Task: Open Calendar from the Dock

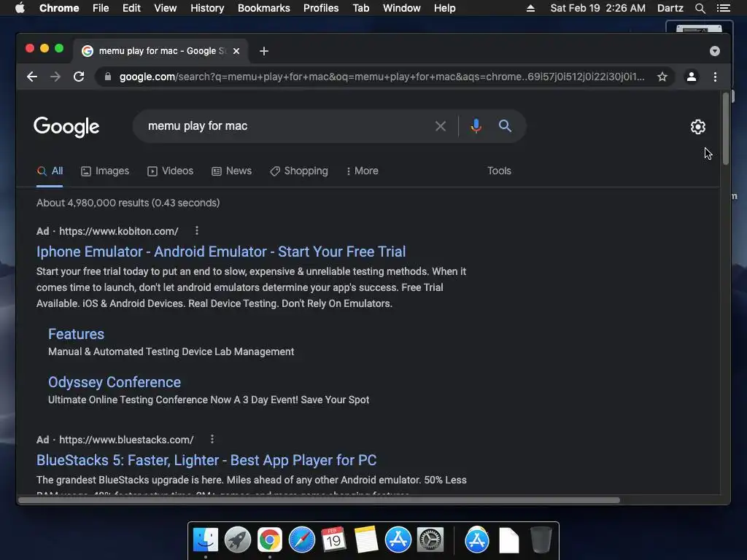Action: (x=333, y=540)
